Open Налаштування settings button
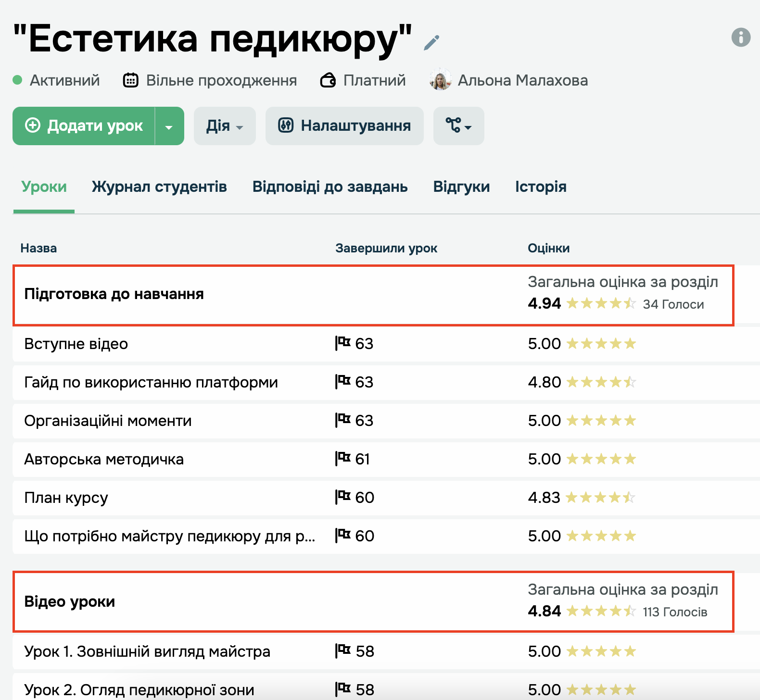 [x=344, y=126]
